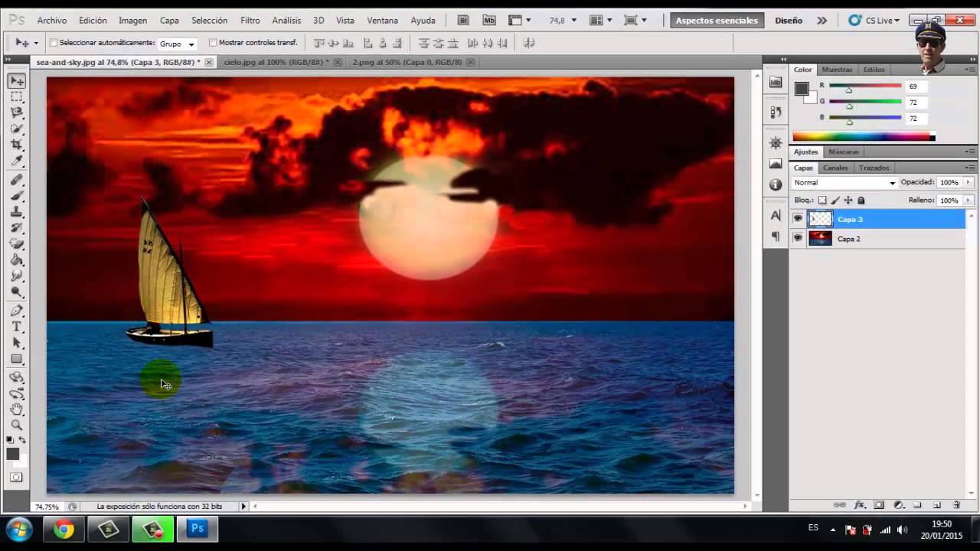
Task: Open the Color panel options menu
Action: click(970, 70)
